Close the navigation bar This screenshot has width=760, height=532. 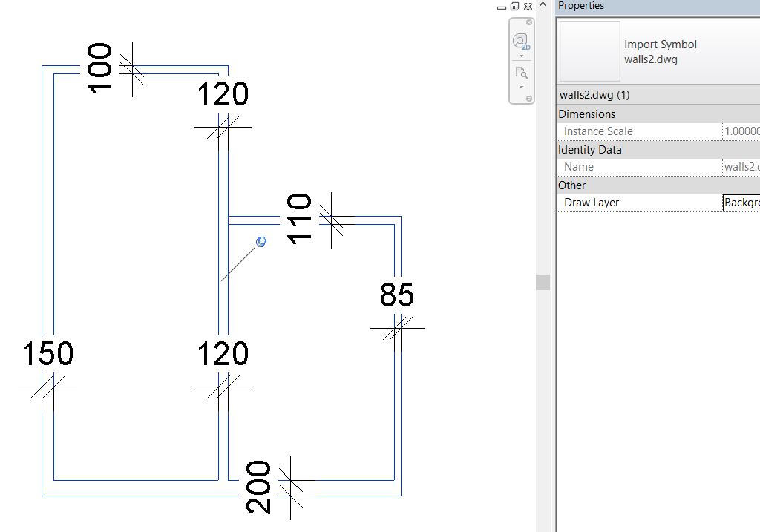click(528, 22)
